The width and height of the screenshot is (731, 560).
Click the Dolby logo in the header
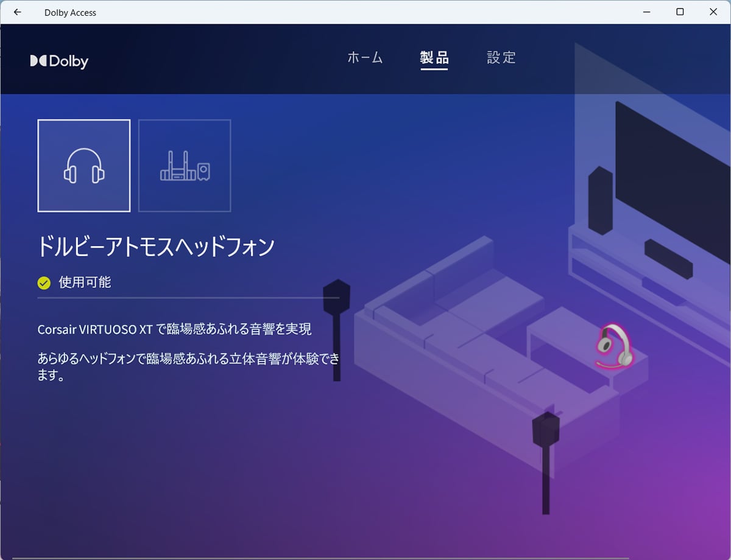tap(59, 61)
